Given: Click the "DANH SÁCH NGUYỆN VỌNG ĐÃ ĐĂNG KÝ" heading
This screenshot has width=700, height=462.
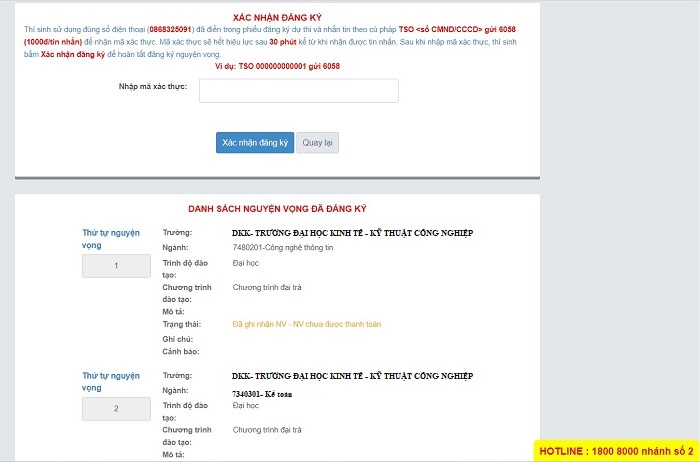Looking at the screenshot, I should click(x=277, y=209).
